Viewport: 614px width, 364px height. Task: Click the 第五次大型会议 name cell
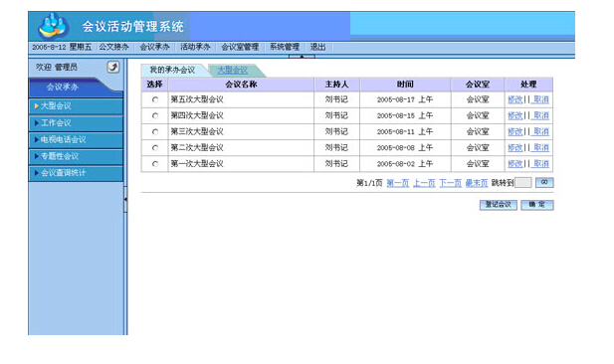(x=241, y=99)
